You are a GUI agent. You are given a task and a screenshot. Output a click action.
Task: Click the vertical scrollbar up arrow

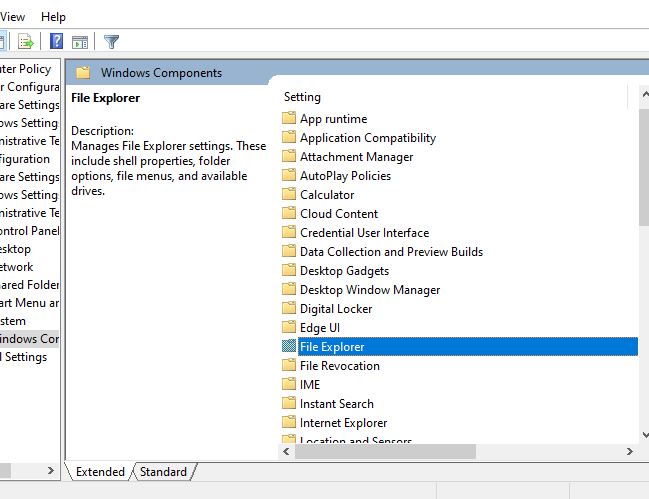[645, 94]
